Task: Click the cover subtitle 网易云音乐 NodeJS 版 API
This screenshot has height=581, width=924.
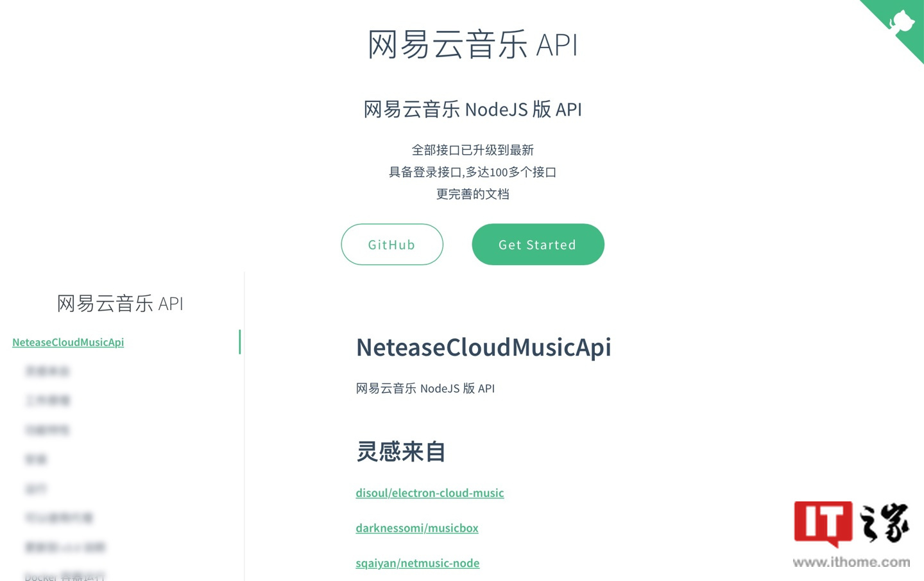Action: click(x=473, y=109)
